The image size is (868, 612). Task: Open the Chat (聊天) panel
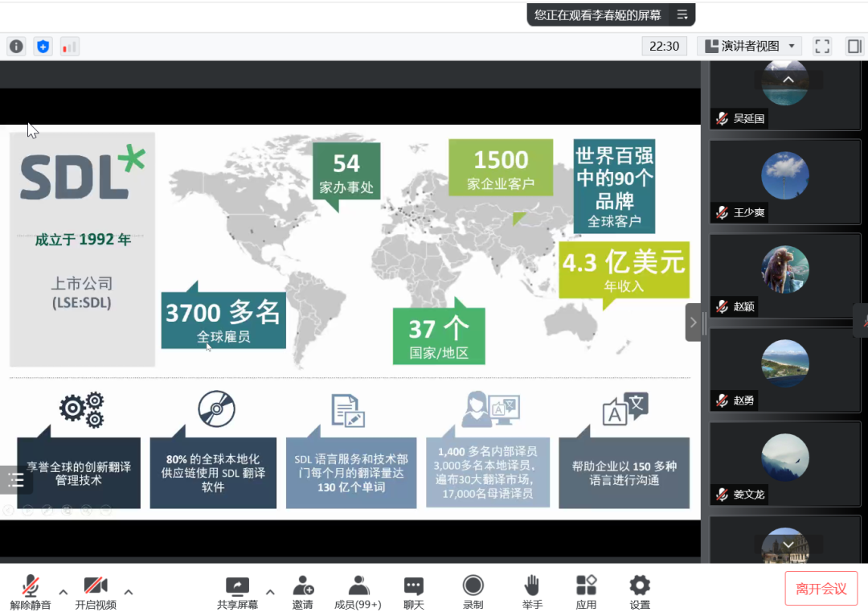click(414, 592)
